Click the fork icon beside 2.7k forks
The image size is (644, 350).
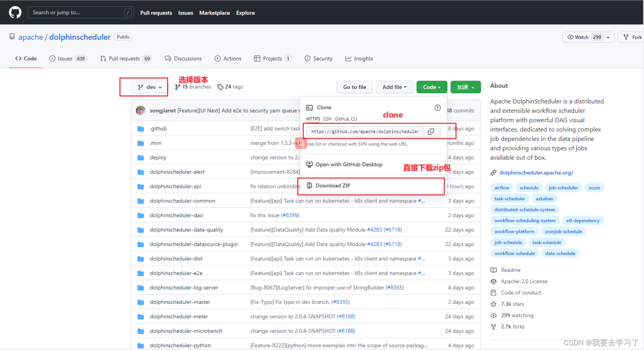pyautogui.click(x=494, y=327)
